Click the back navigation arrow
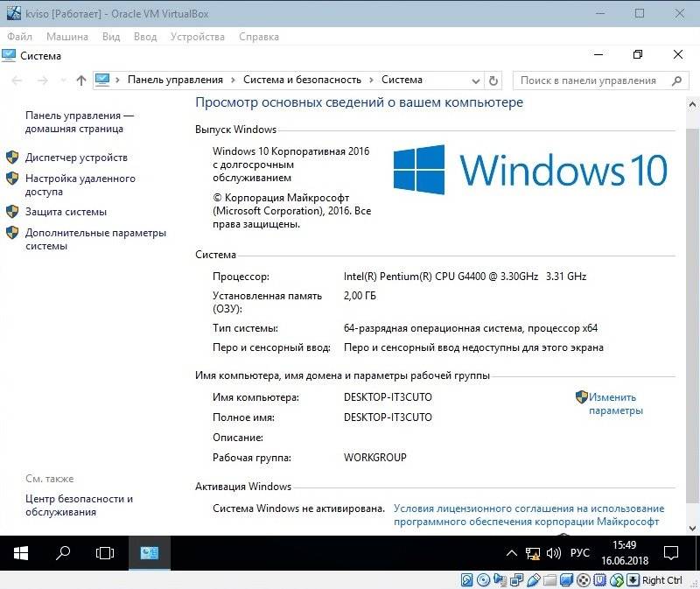Viewport: 700px width, 589px height. point(17,81)
